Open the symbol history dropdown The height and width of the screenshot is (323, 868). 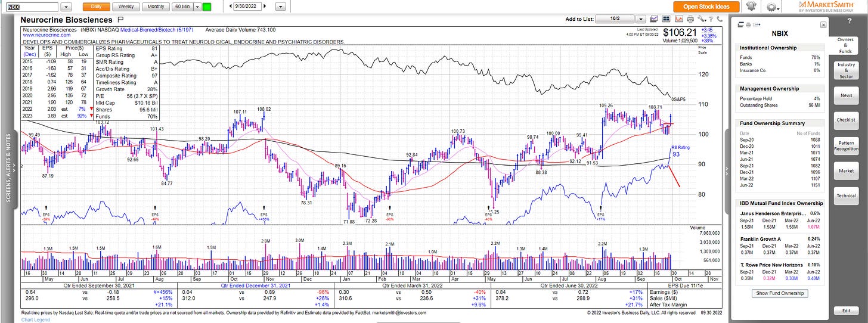66,7
